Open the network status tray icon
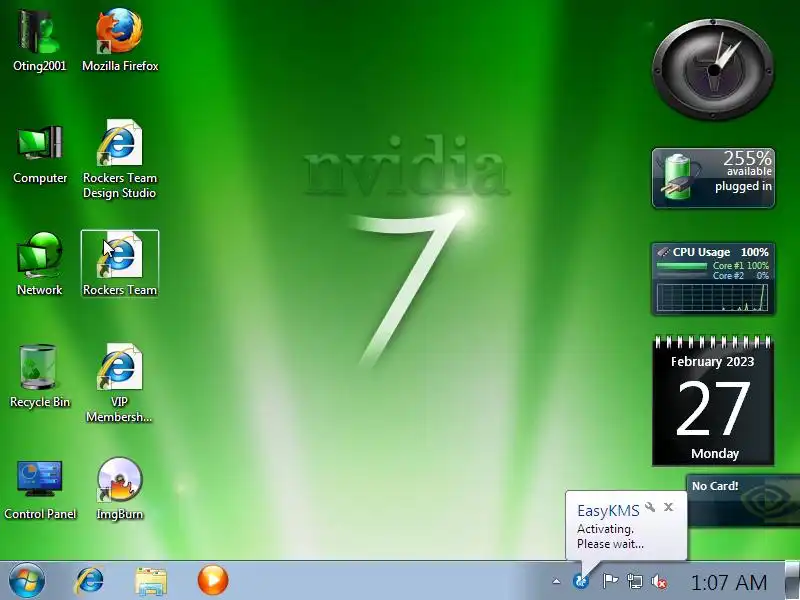Image resolution: width=800 pixels, height=600 pixels. (x=634, y=581)
